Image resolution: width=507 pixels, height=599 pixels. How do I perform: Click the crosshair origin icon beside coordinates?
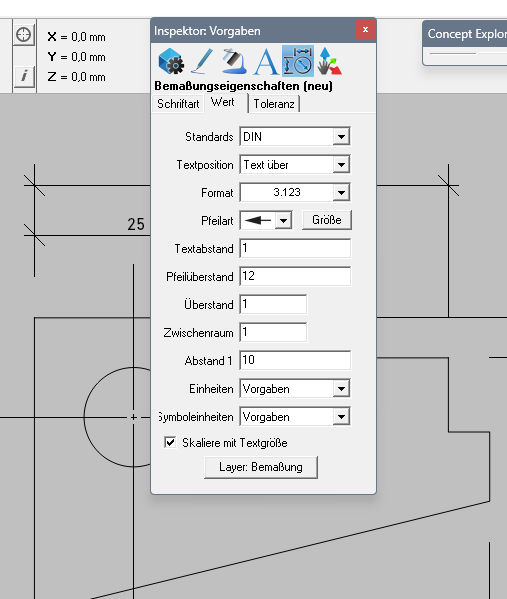click(24, 35)
